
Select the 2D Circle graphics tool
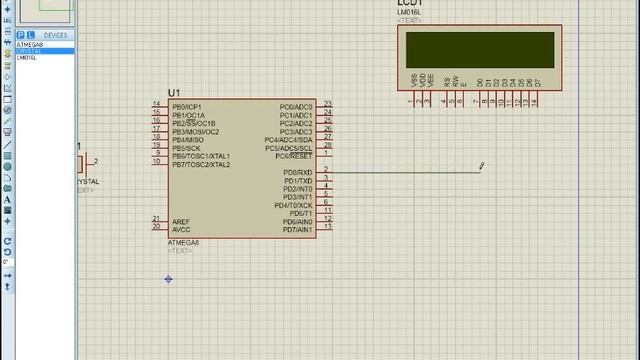coord(7,167)
